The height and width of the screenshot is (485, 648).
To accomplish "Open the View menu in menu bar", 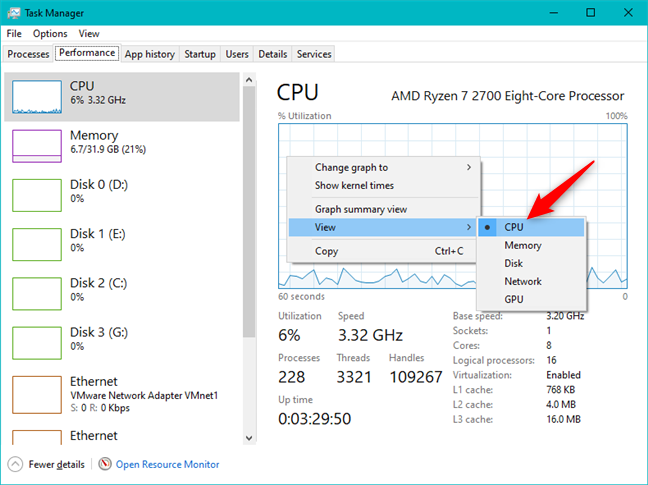I will tap(89, 33).
